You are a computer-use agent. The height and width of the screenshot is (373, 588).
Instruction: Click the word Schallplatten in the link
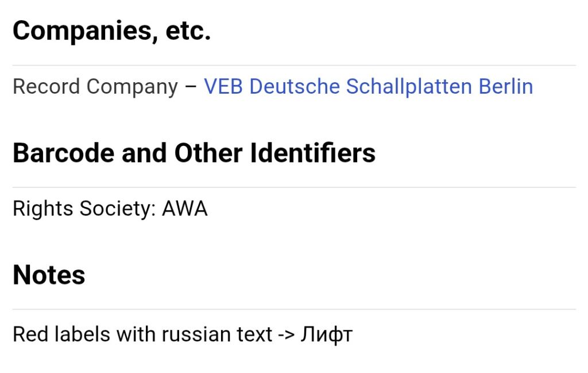[409, 87]
